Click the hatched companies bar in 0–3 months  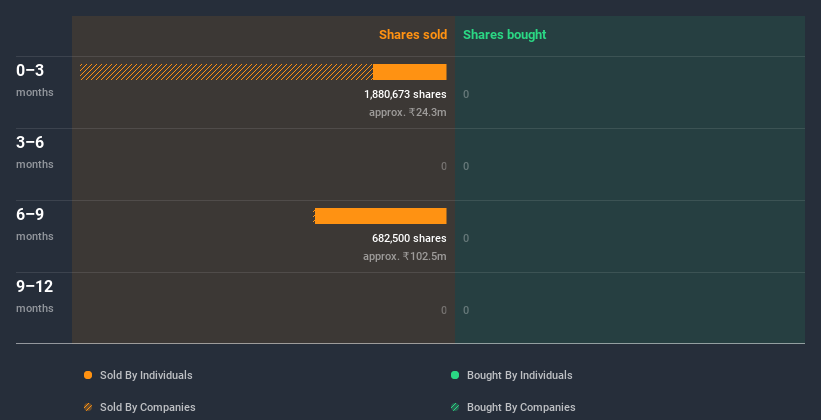226,72
